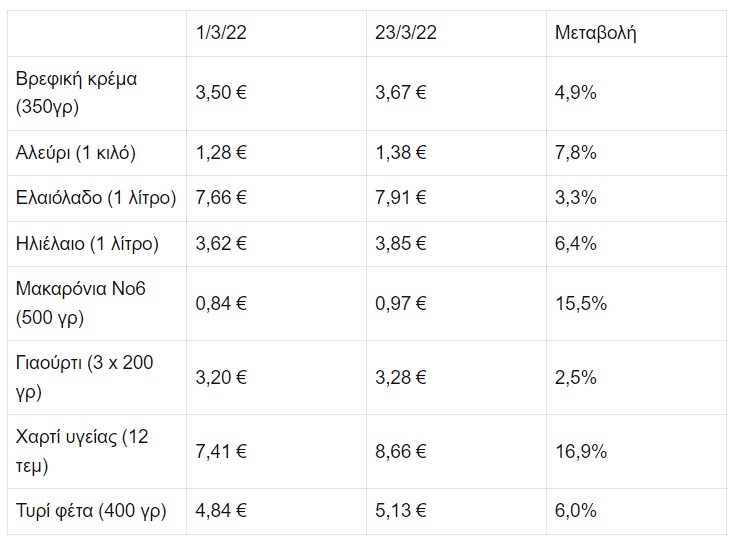The height and width of the screenshot is (542, 734).
Task: Click the 1/3/22 column header
Action: tap(276, 33)
